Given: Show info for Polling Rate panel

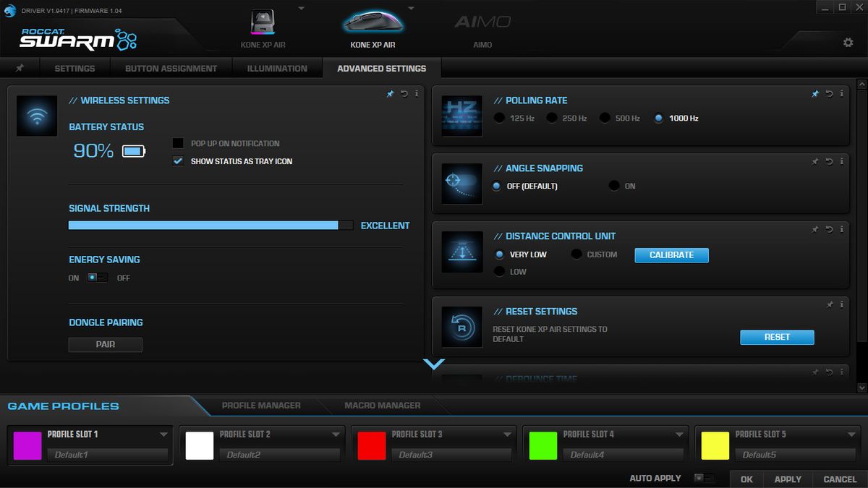Looking at the screenshot, I should tap(841, 94).
